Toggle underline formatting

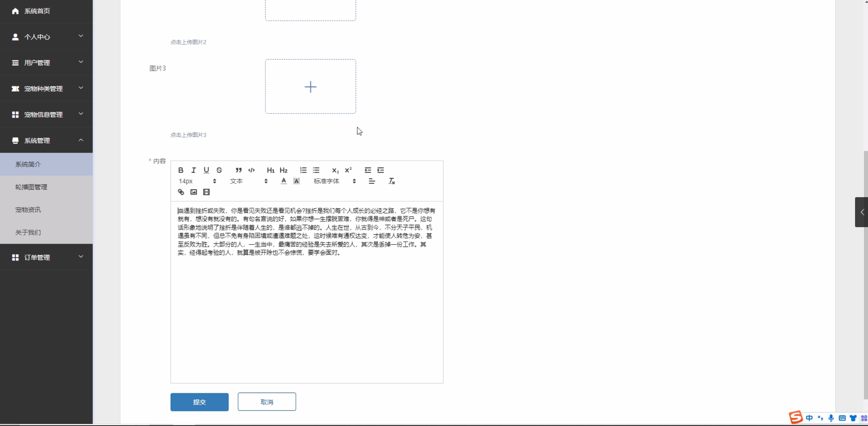pyautogui.click(x=206, y=170)
